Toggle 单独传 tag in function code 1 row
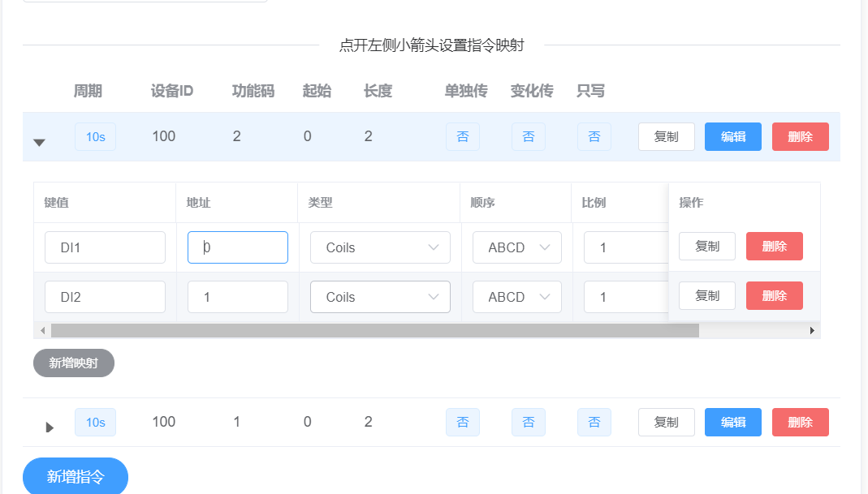 (463, 422)
